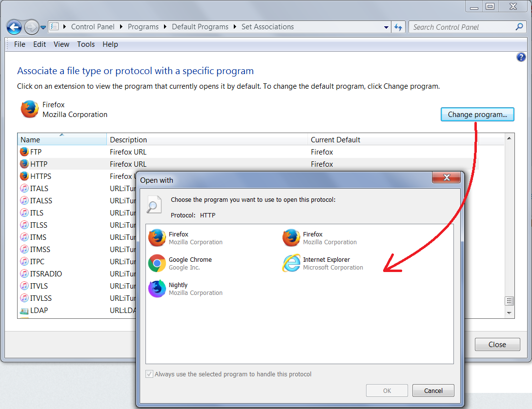Click Cancel in the Open with dialog
Screen dimensions: 532x409
(433, 390)
